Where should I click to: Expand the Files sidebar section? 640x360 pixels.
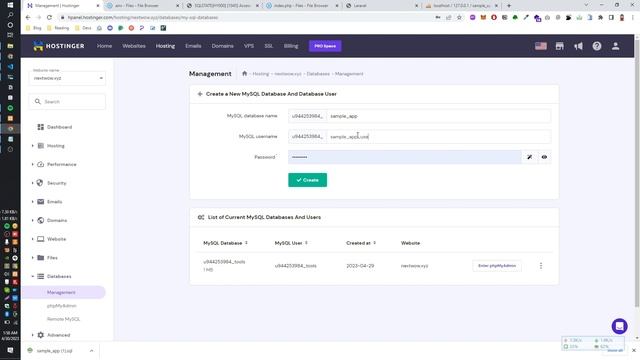(33, 258)
